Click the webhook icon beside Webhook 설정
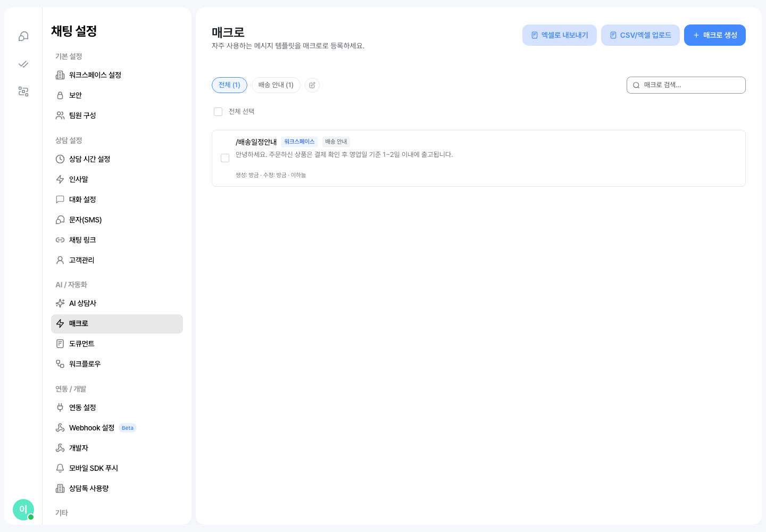 click(x=60, y=428)
